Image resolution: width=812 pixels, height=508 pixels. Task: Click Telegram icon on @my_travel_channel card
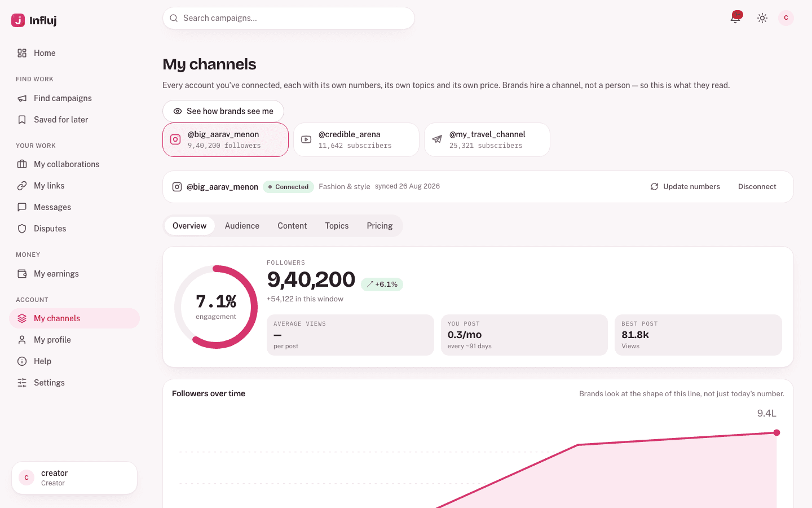(x=437, y=139)
